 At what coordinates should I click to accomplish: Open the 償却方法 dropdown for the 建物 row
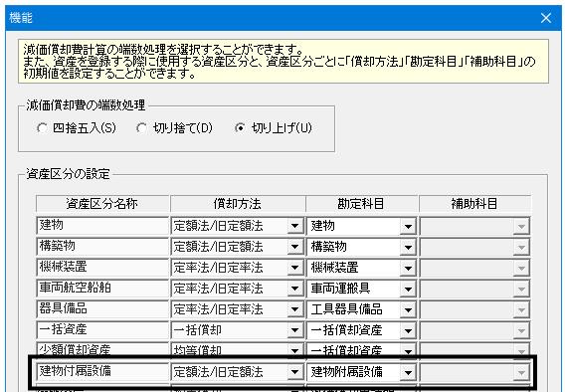[x=295, y=226]
